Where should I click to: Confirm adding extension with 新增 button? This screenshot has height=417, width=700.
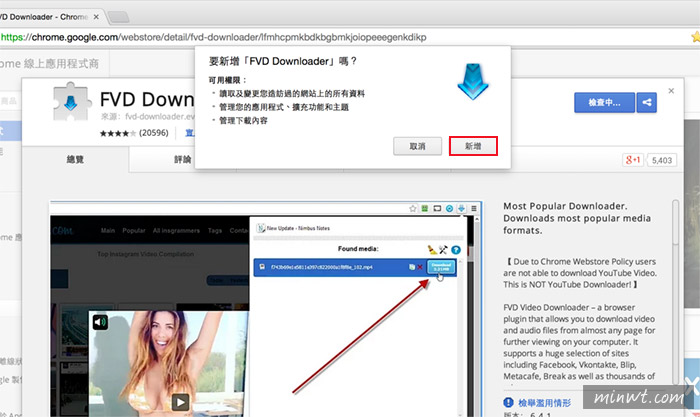click(x=473, y=146)
